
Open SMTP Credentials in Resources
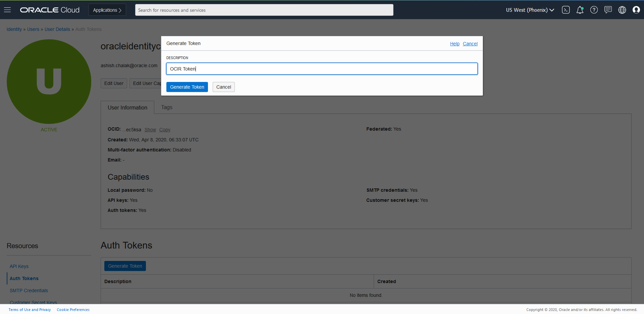tap(29, 290)
